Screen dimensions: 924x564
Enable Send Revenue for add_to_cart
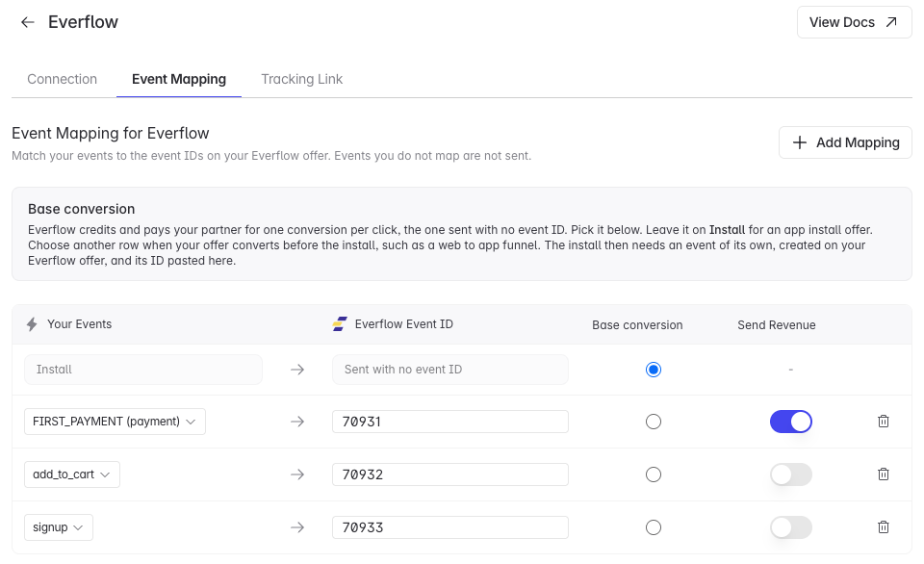791,474
